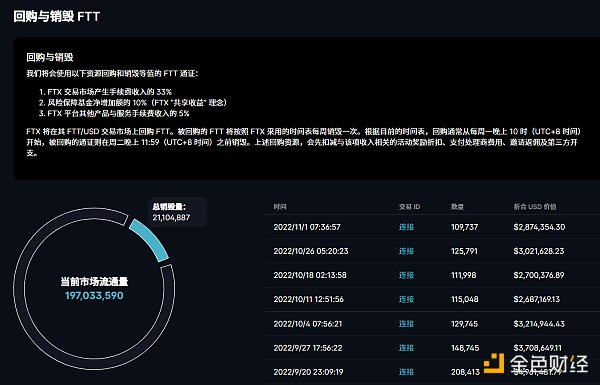Open the 连接 link for 2022/10/4 07:56:21

(x=406, y=324)
